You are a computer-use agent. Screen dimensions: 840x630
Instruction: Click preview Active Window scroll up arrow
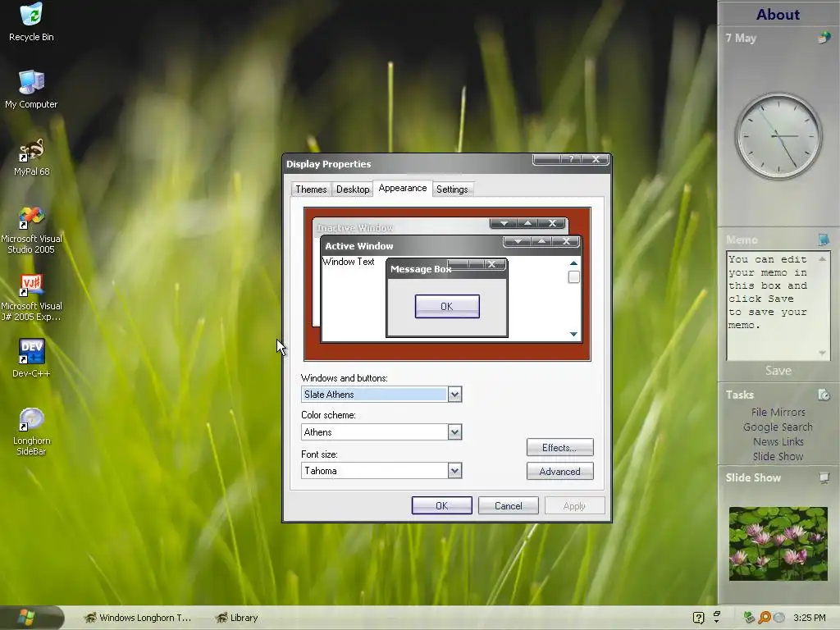pos(573,263)
